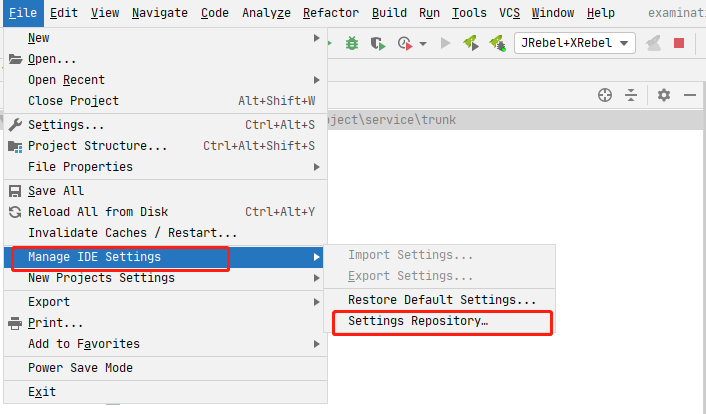Click Invalidate Caches / Restart...
Viewport: 706px width, 414px height.
pos(118,233)
